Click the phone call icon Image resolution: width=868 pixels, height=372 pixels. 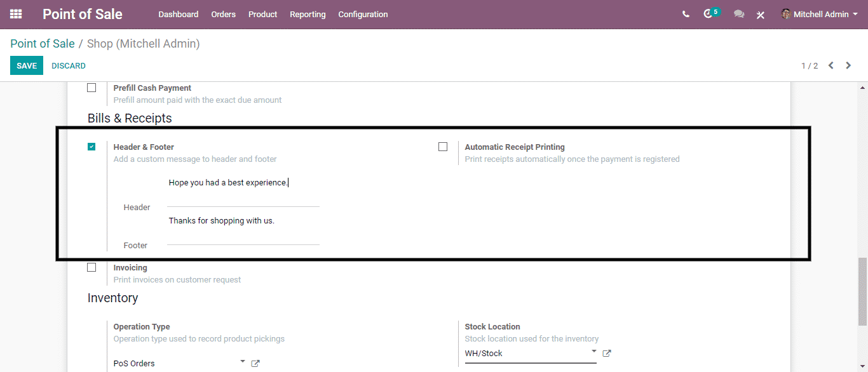686,14
